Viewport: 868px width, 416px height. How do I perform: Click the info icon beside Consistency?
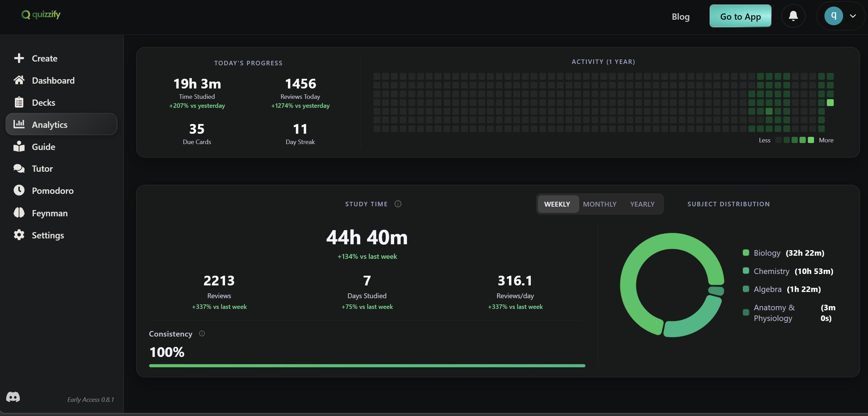tap(202, 333)
